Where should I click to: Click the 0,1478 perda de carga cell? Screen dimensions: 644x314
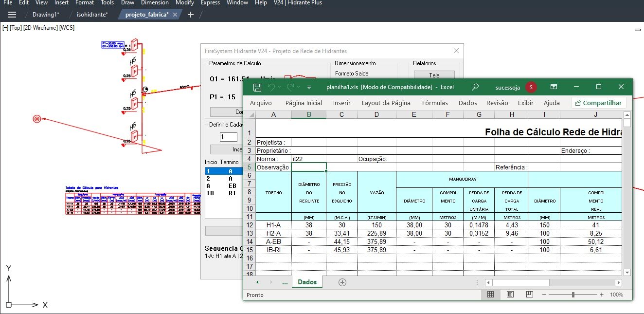[x=479, y=225]
